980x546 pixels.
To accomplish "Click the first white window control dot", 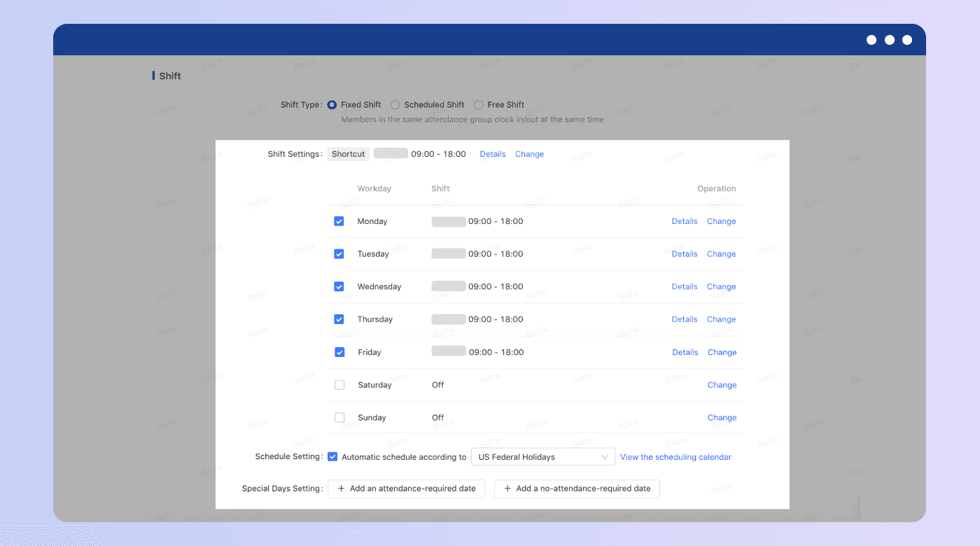I will coord(871,40).
